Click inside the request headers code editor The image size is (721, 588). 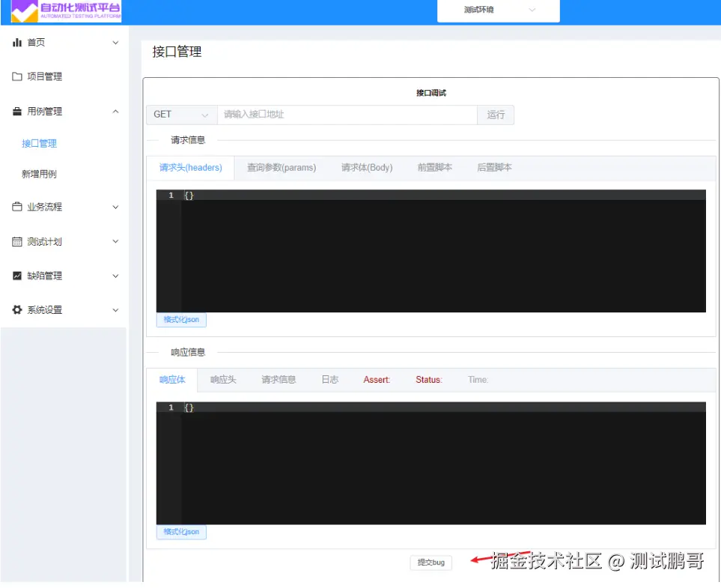[431, 251]
